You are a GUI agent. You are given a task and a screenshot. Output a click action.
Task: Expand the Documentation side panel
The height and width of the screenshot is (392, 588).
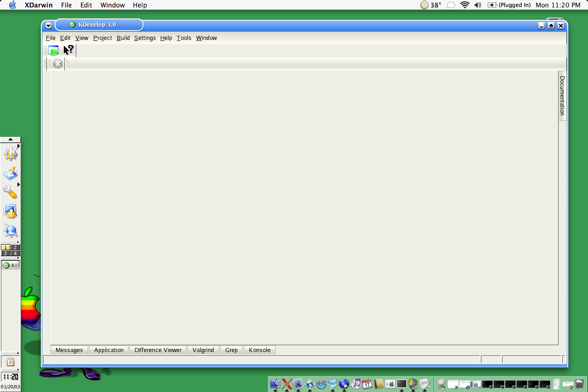click(x=562, y=95)
